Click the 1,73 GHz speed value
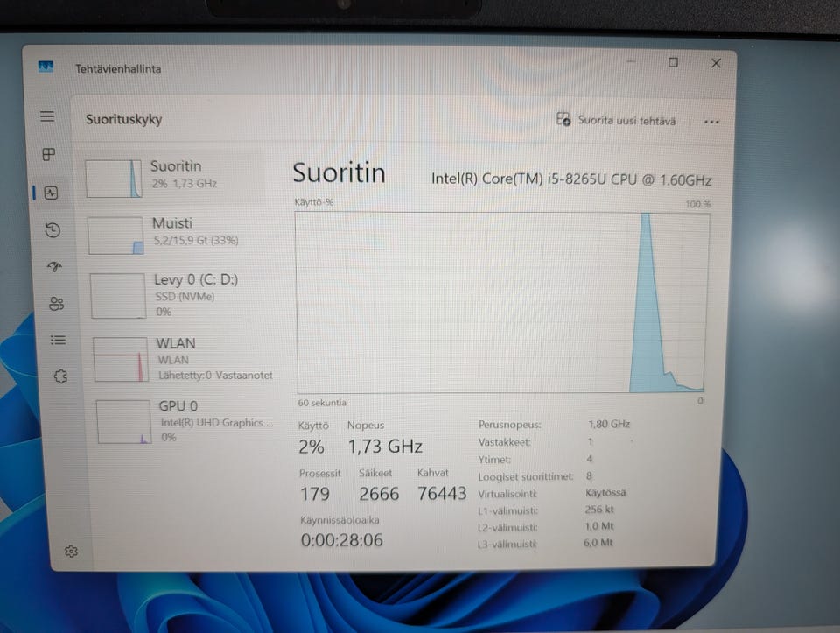The image size is (840, 633). [385, 447]
